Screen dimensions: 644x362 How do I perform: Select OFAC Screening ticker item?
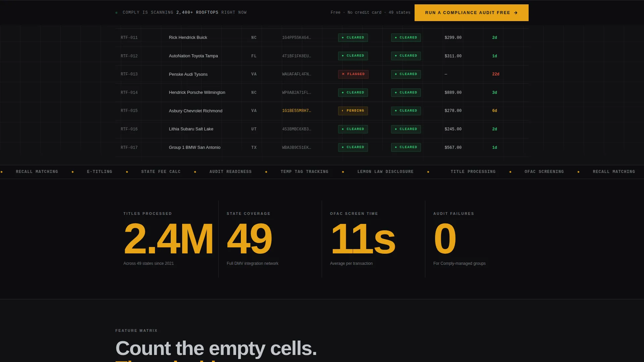tap(544, 172)
